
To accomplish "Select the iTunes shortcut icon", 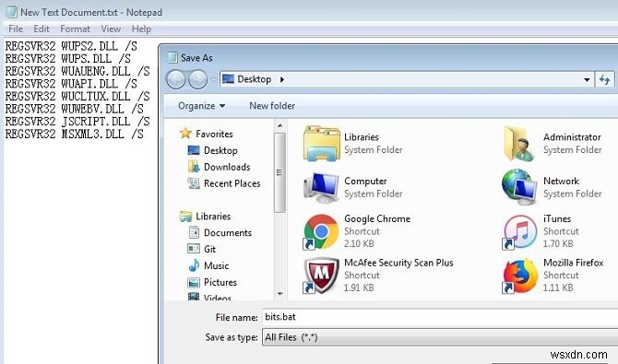I will tap(519, 231).
